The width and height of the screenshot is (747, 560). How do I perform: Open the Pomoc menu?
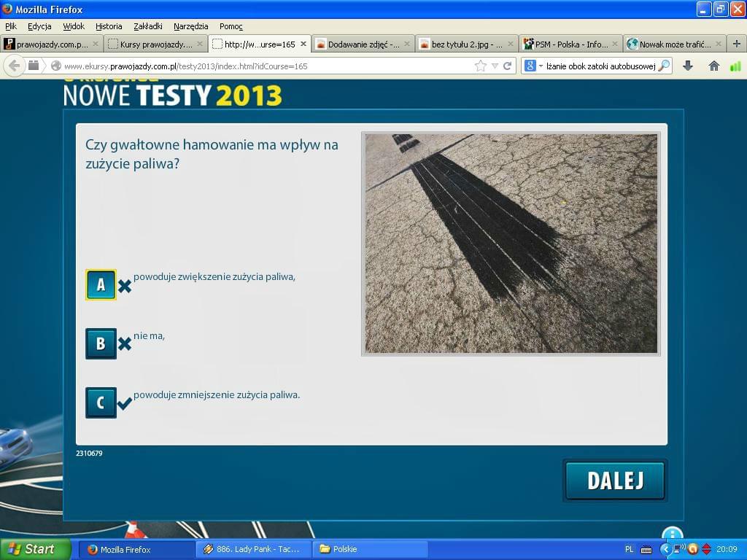[x=231, y=26]
